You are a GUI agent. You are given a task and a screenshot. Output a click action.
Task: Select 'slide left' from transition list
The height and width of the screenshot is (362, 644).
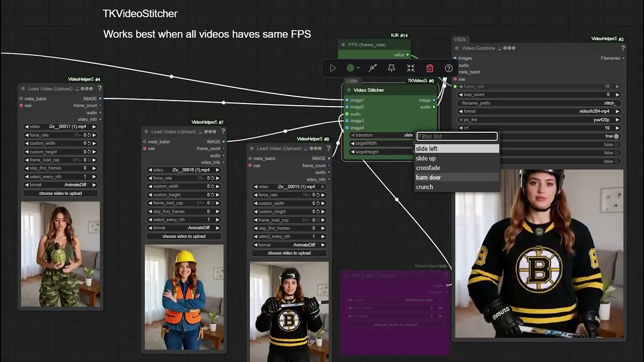coord(457,149)
